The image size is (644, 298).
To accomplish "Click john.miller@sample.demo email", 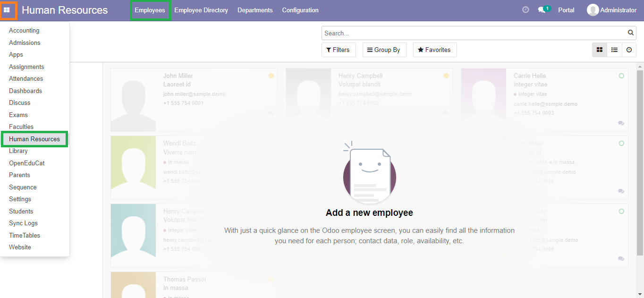I will 195,94.
